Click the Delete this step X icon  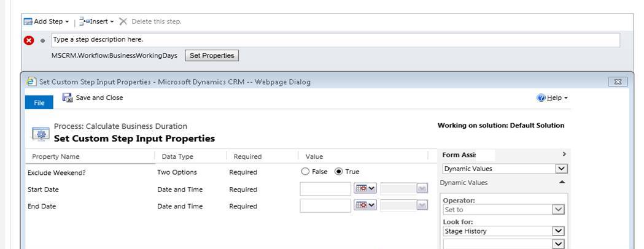(x=123, y=21)
